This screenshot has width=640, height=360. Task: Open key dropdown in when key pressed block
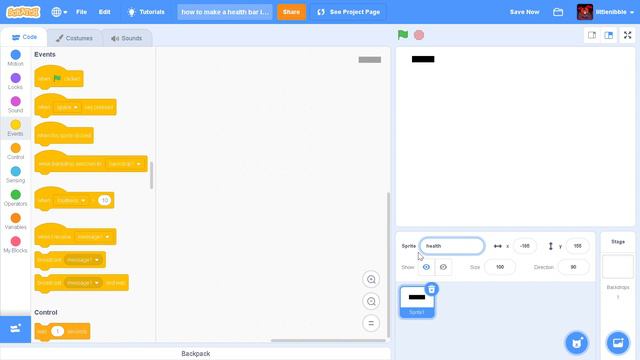(x=67, y=107)
